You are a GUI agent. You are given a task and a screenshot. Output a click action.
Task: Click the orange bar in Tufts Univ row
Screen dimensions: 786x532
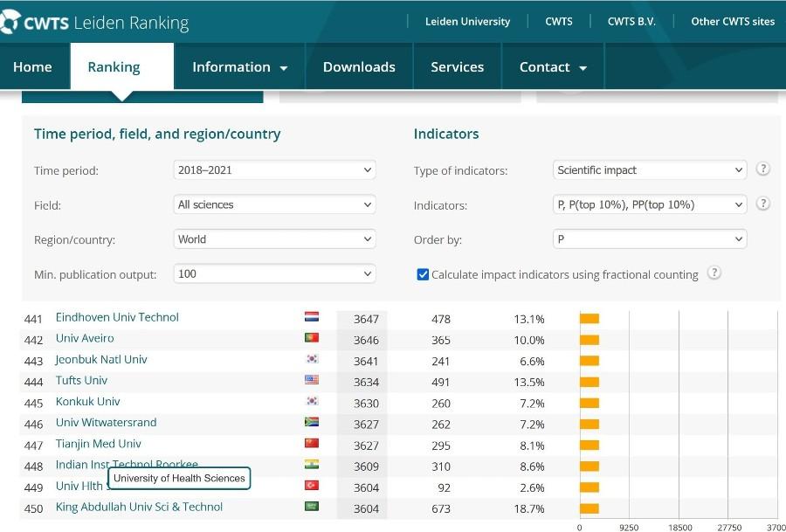(x=589, y=382)
